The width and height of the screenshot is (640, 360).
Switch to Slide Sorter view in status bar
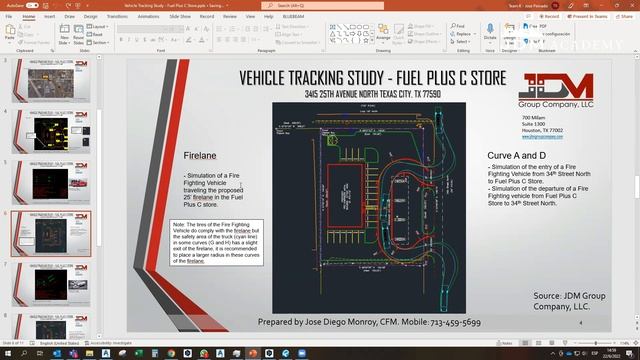pos(538,343)
